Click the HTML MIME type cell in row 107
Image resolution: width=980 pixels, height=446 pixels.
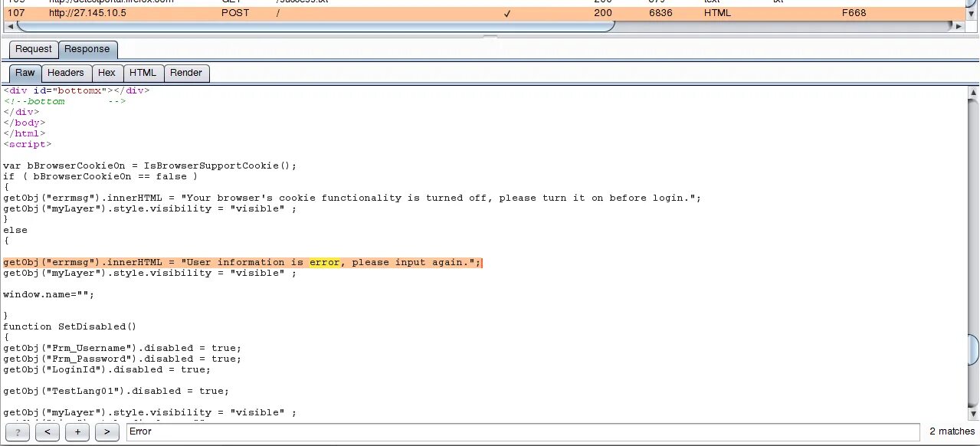[x=718, y=13]
